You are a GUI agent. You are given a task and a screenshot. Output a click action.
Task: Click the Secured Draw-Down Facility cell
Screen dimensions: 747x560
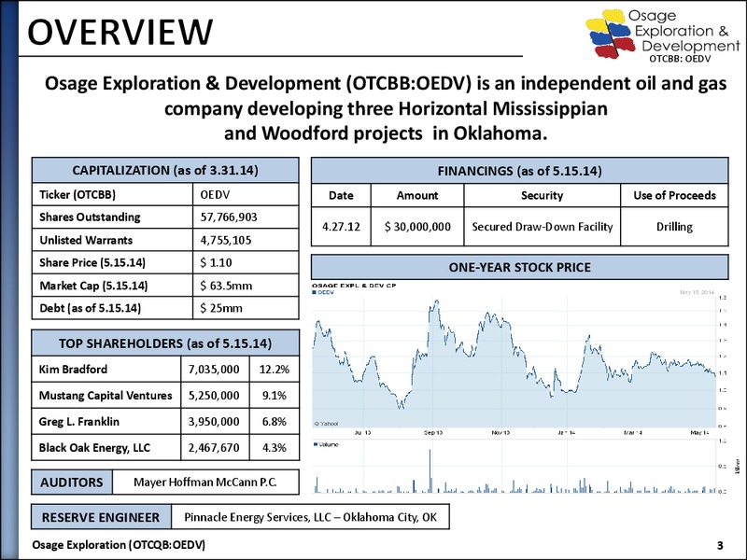point(543,227)
